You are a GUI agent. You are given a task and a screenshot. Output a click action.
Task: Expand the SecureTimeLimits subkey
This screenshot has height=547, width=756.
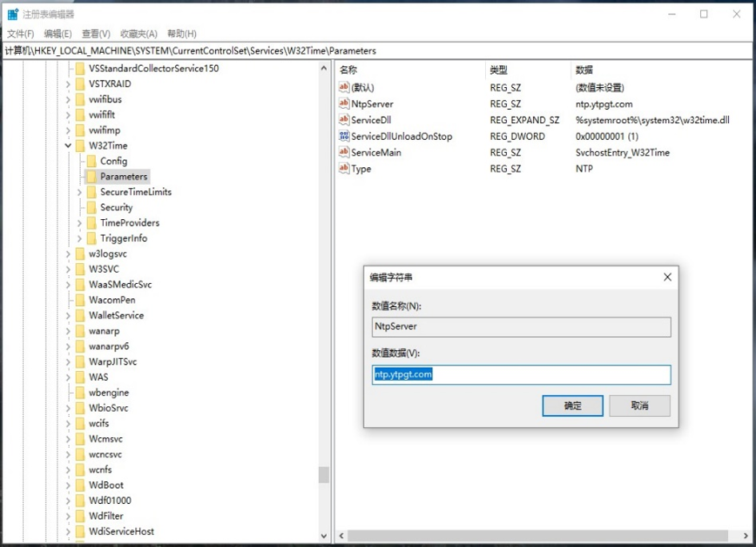coord(79,192)
